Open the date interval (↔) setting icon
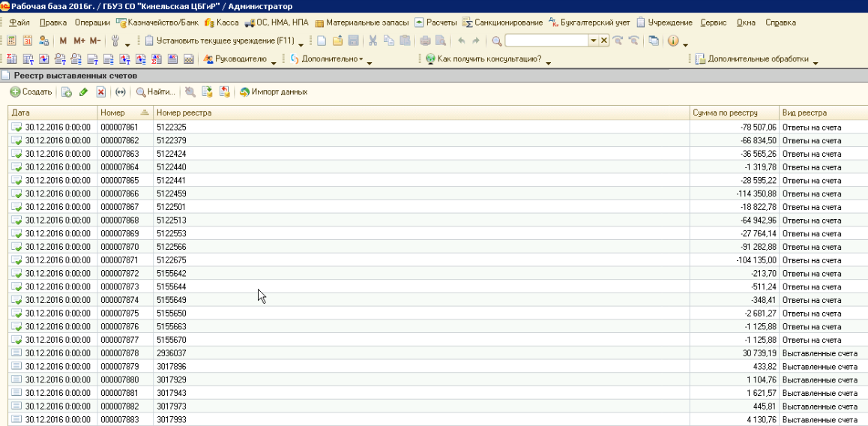 (120, 92)
